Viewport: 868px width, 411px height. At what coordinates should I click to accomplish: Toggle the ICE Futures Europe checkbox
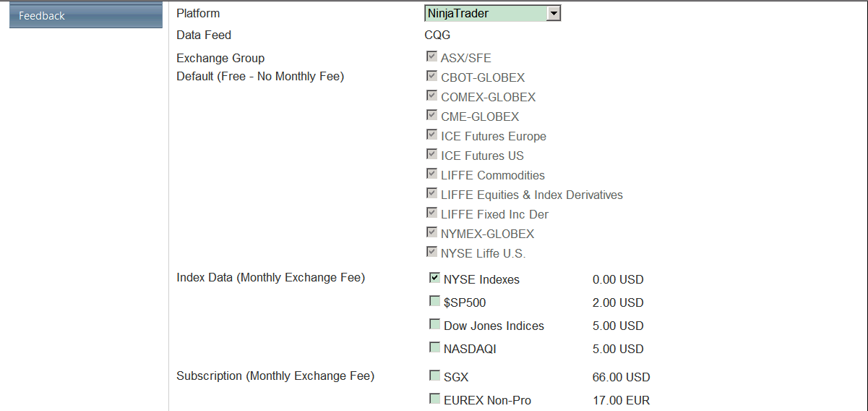pos(431,135)
